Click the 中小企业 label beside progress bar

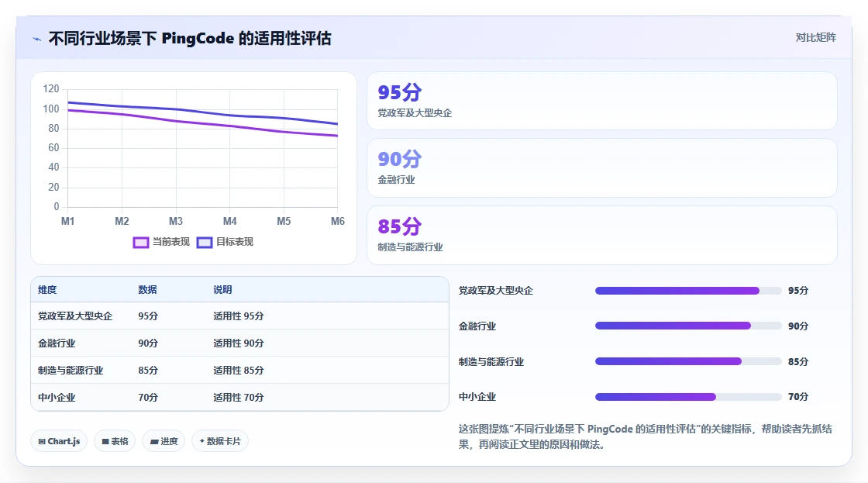coord(477,397)
